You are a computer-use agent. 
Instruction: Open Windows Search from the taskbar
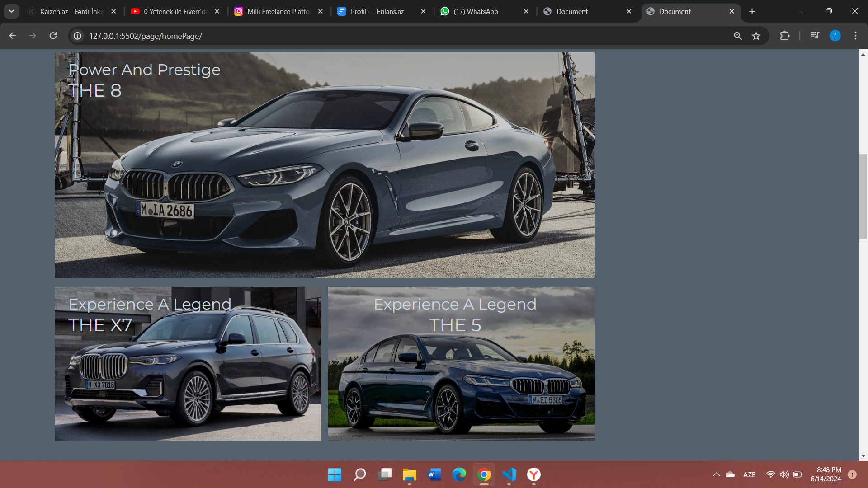(x=359, y=474)
